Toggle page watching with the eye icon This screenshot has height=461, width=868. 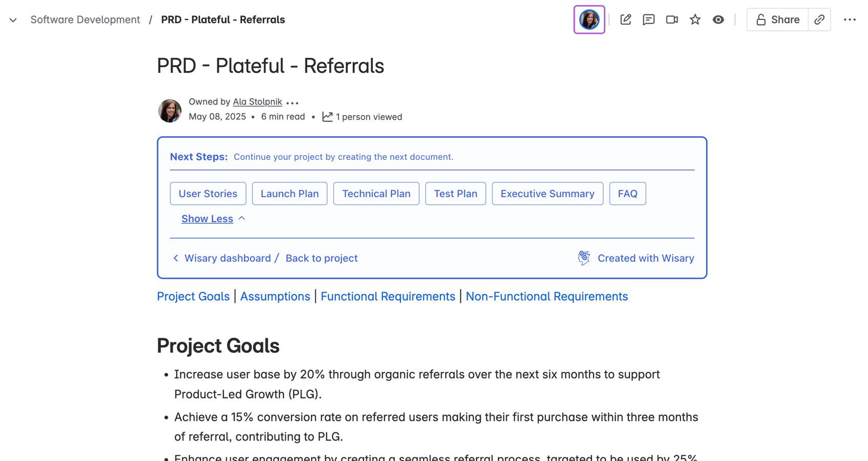[x=718, y=19]
